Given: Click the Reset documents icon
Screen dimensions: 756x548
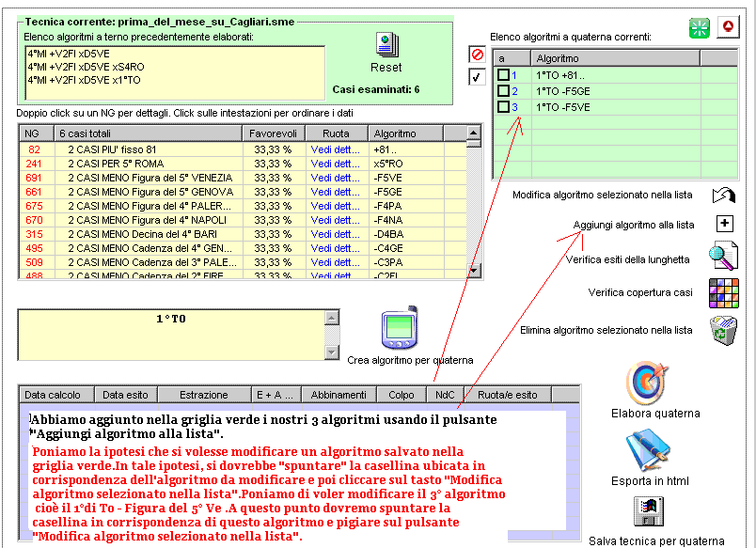Looking at the screenshot, I should click(x=386, y=45).
